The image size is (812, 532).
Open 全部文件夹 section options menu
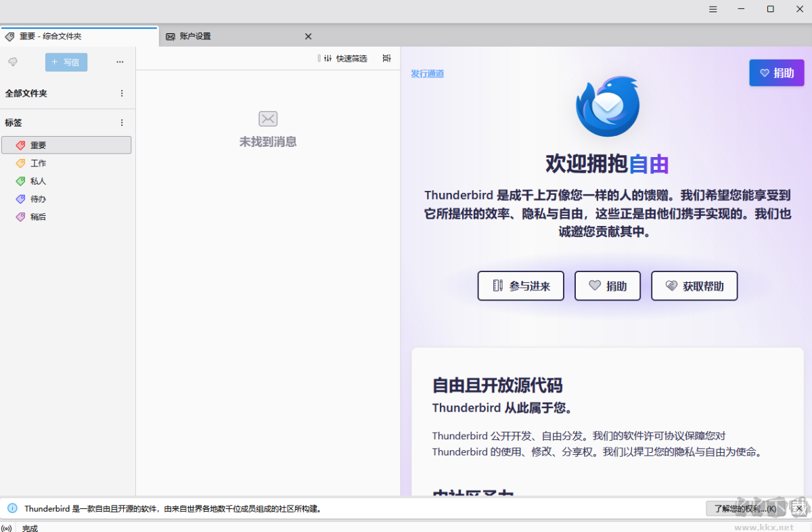[x=122, y=93]
